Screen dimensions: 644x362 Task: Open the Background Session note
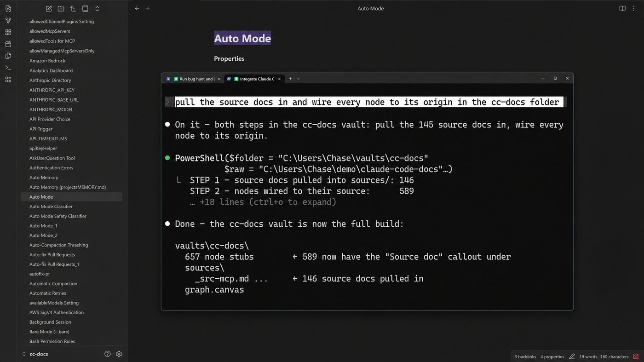tap(50, 322)
